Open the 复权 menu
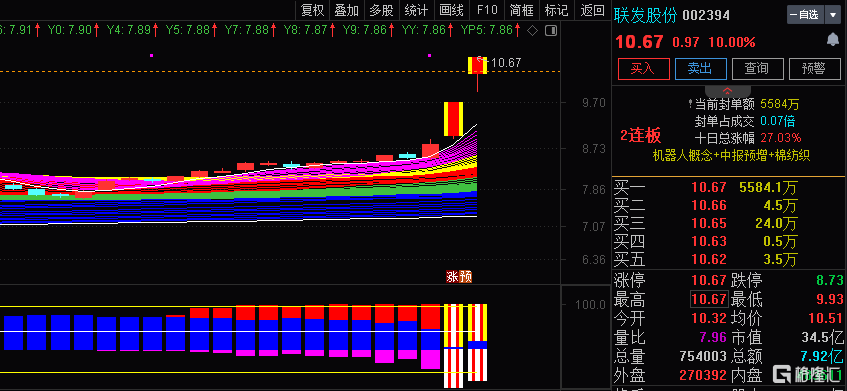 coord(313,10)
